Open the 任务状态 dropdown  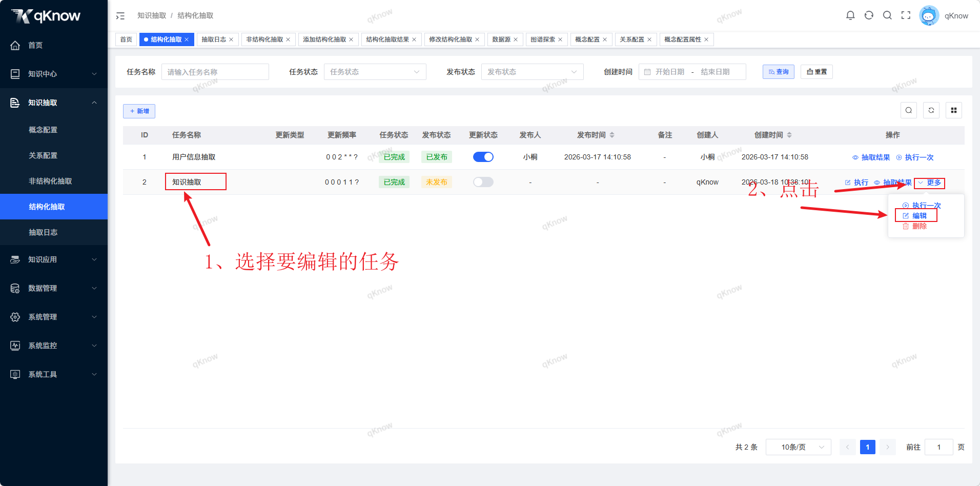pyautogui.click(x=375, y=72)
